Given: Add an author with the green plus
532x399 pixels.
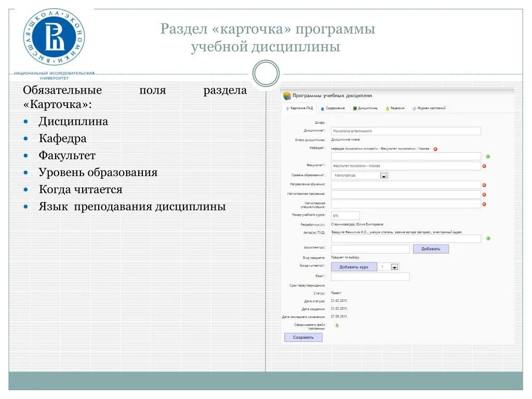Looking at the screenshot, I should point(488,238).
